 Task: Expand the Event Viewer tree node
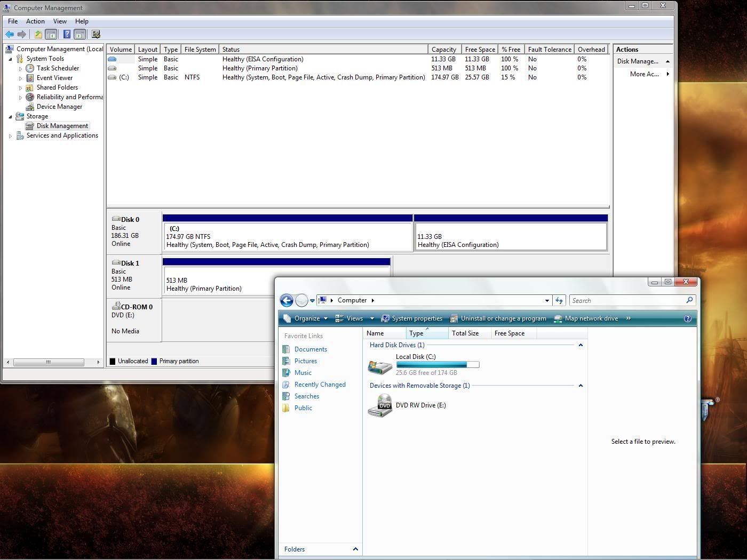coord(20,78)
